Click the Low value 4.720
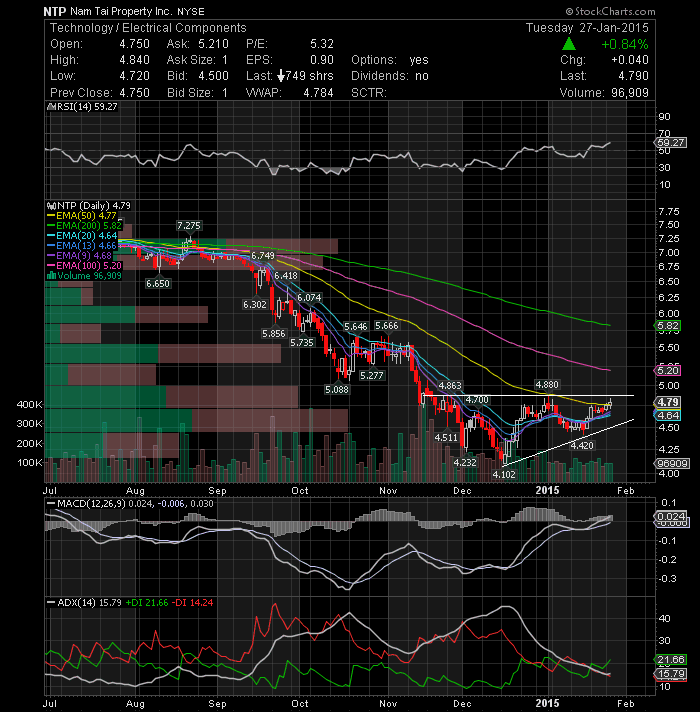This screenshot has height=712, width=700. tap(134, 76)
